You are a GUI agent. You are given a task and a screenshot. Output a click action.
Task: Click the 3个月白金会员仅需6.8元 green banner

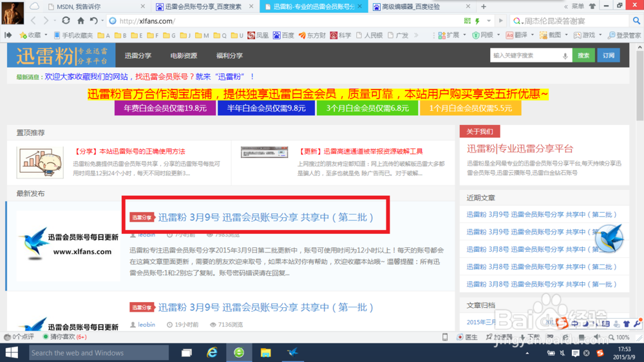click(367, 108)
